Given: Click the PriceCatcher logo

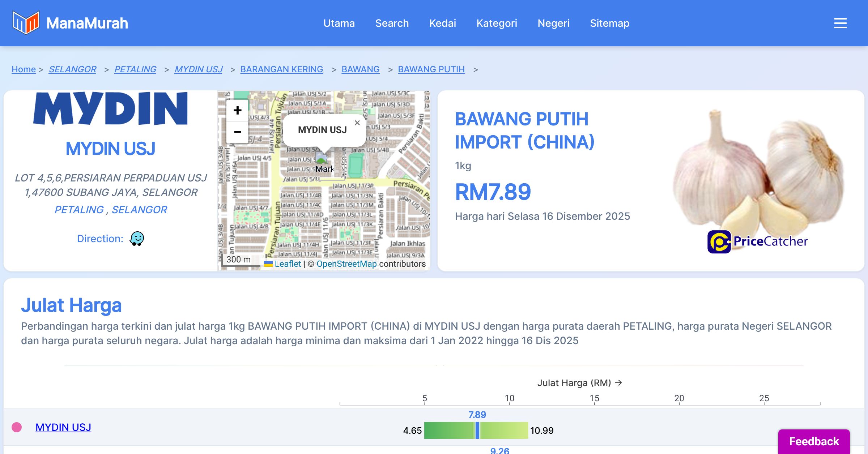Looking at the screenshot, I should point(757,241).
